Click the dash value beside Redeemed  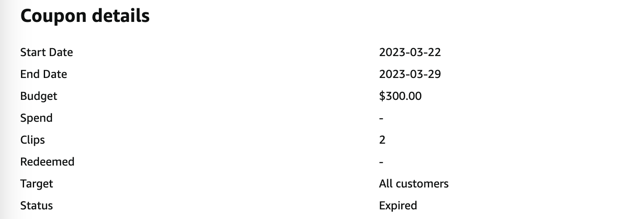coord(381,162)
